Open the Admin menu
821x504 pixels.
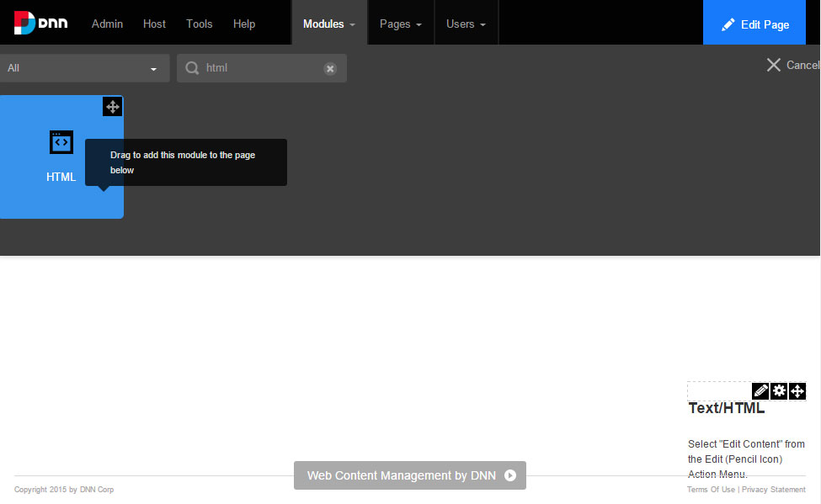click(107, 24)
